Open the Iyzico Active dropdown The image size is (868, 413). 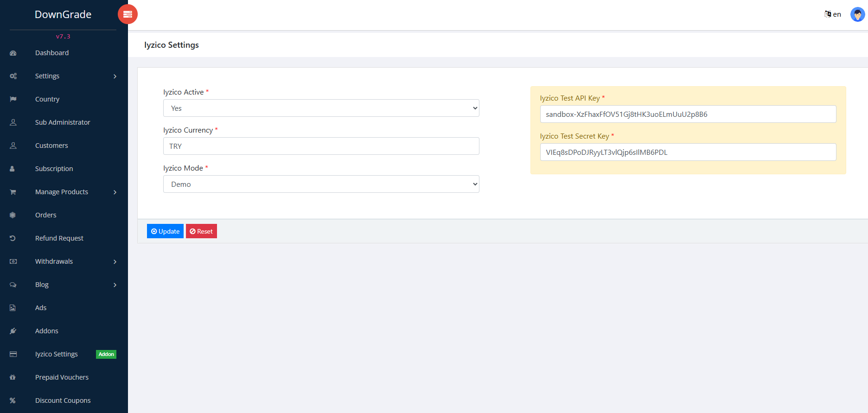[x=321, y=108]
